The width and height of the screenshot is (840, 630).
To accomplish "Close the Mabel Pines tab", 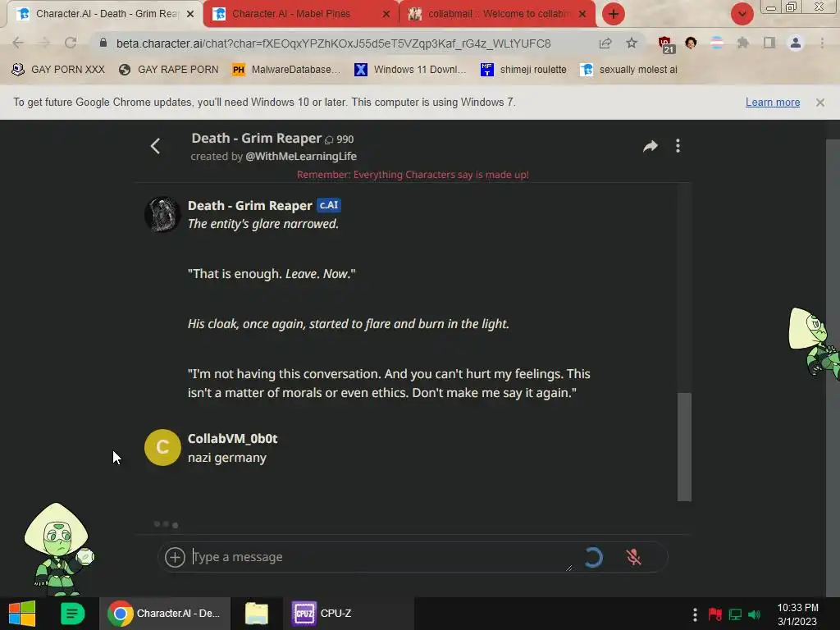I will [386, 15].
